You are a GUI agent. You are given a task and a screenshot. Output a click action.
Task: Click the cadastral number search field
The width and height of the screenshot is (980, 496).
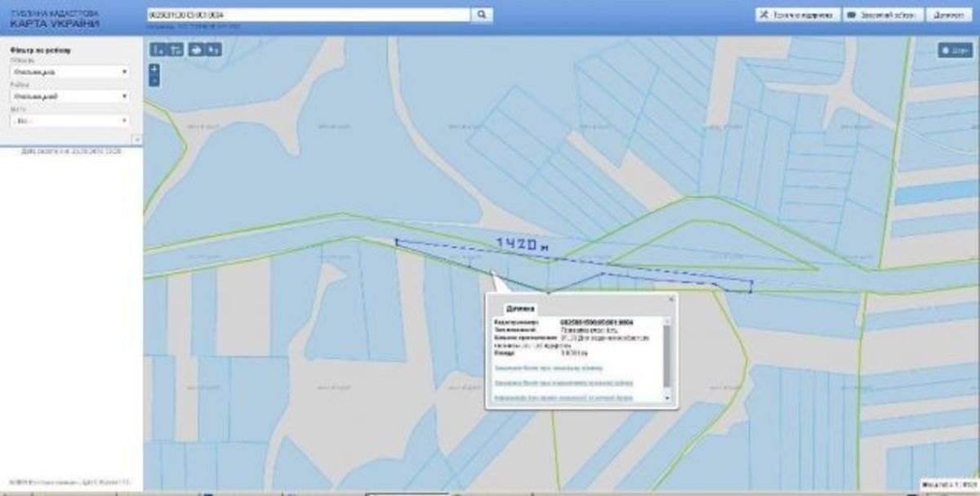click(309, 15)
